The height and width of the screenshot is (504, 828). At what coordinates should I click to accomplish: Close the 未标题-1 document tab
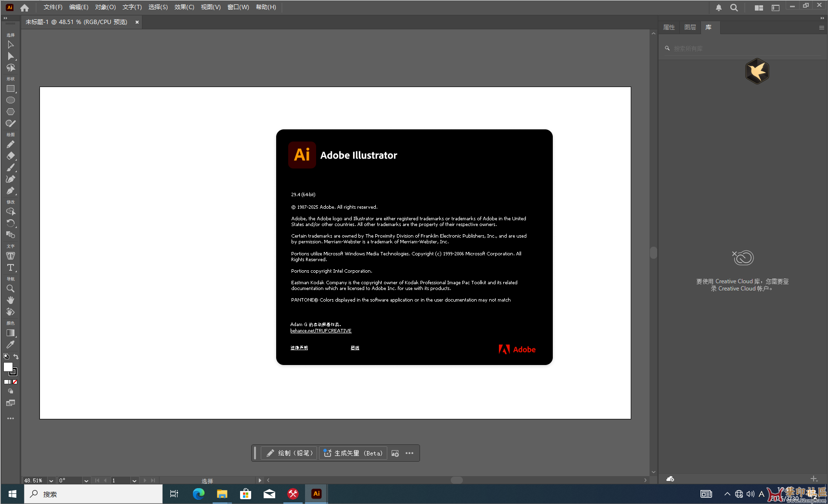pos(137,22)
